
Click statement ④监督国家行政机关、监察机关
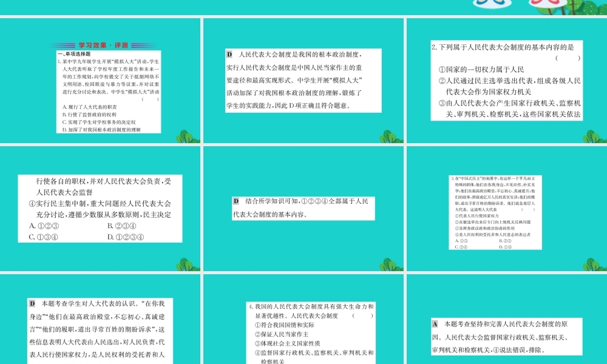pos(314,357)
